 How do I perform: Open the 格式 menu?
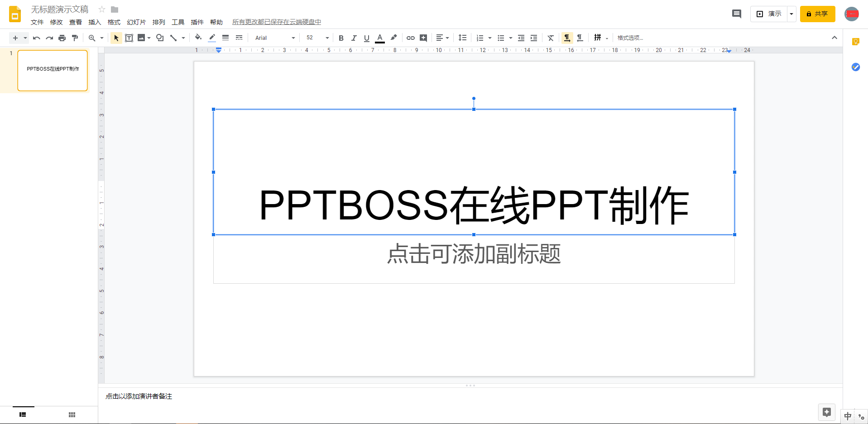[114, 22]
